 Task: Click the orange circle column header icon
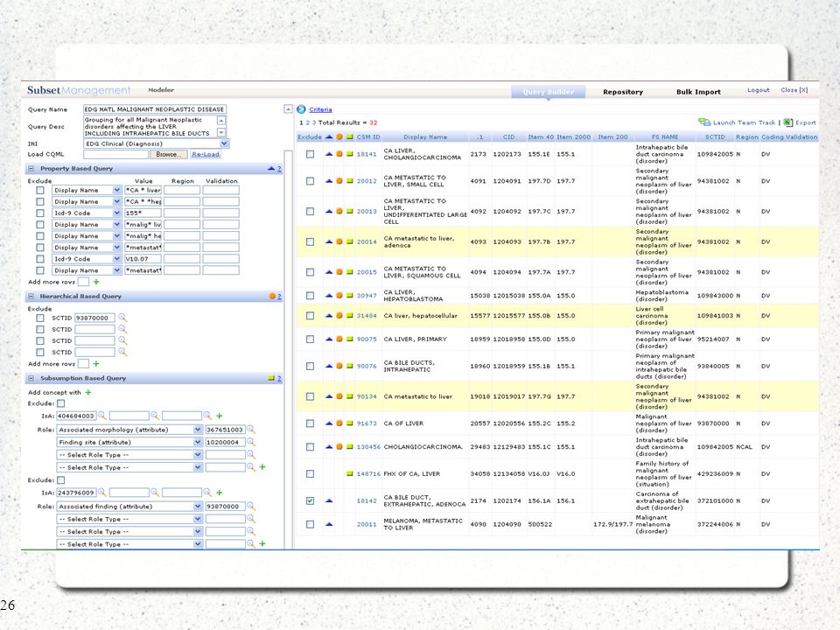pyautogui.click(x=339, y=137)
